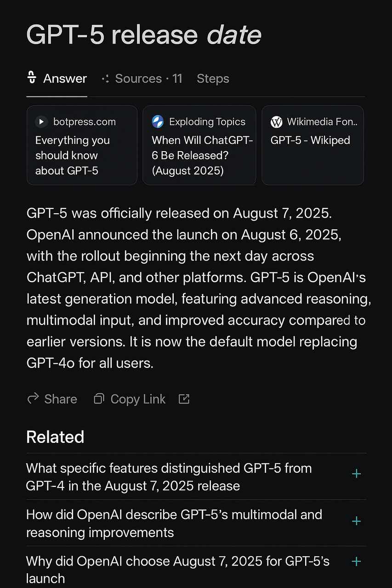Click the Sources tab dots icon

click(x=105, y=79)
